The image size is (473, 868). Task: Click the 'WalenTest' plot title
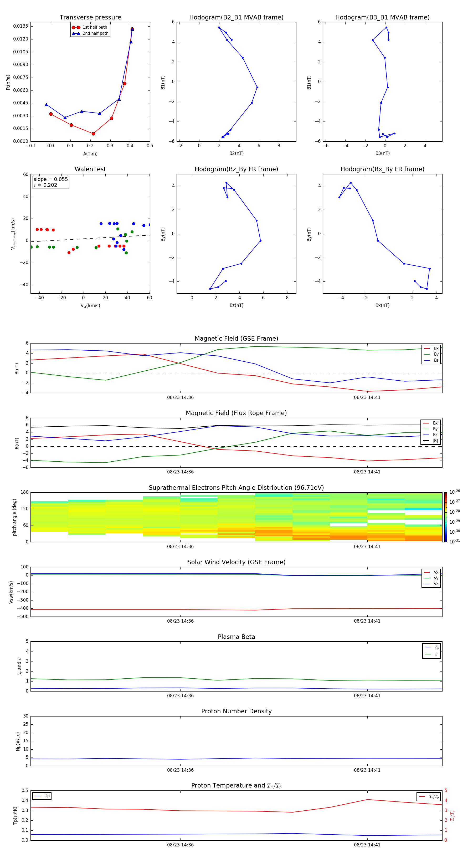tap(90, 169)
